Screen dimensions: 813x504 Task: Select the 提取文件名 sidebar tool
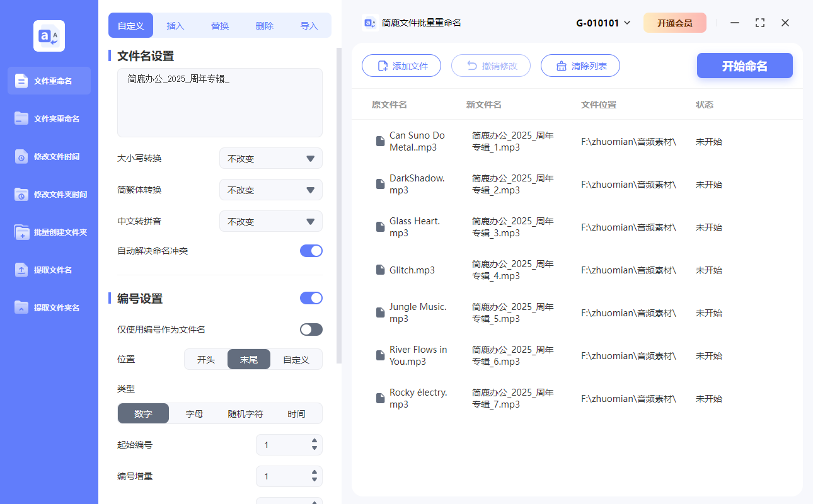tap(49, 270)
